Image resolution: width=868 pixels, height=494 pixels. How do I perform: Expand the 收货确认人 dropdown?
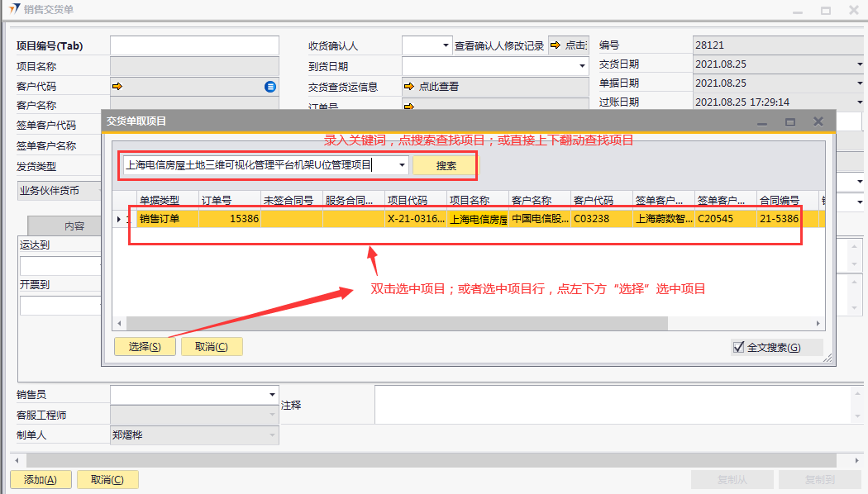pos(446,45)
